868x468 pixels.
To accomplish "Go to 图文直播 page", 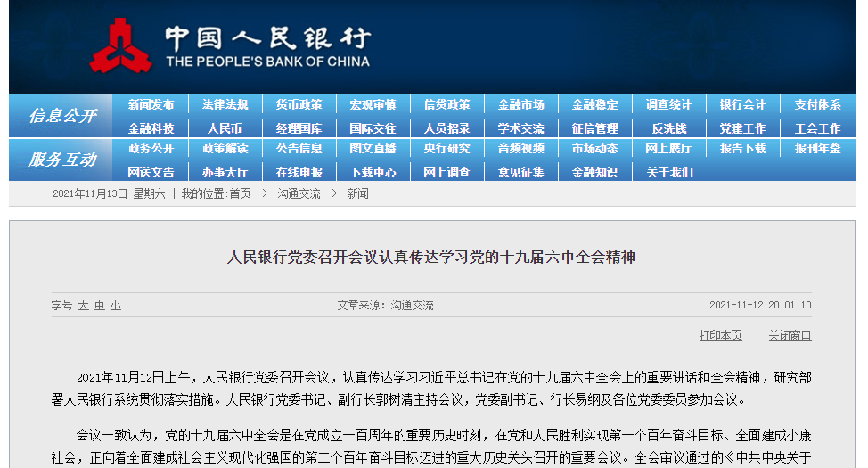I will (373, 149).
